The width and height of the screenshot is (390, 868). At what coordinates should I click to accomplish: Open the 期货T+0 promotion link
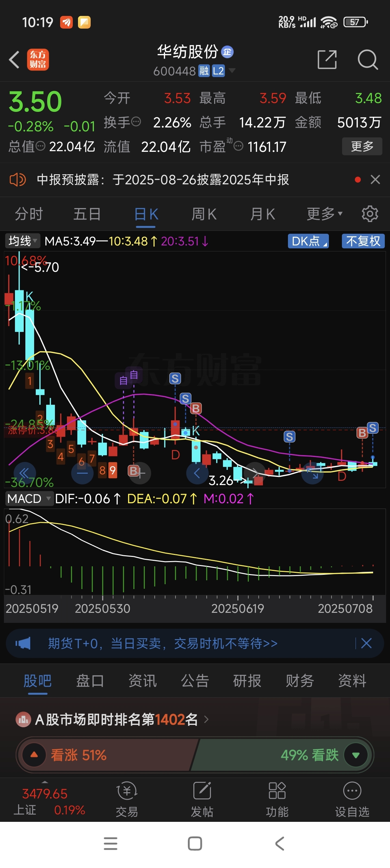(x=163, y=643)
